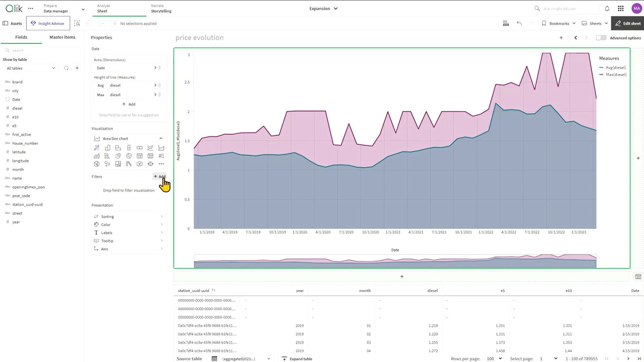Expand the Sorting presentation section
This screenshot has width=644, height=362.
(129, 217)
